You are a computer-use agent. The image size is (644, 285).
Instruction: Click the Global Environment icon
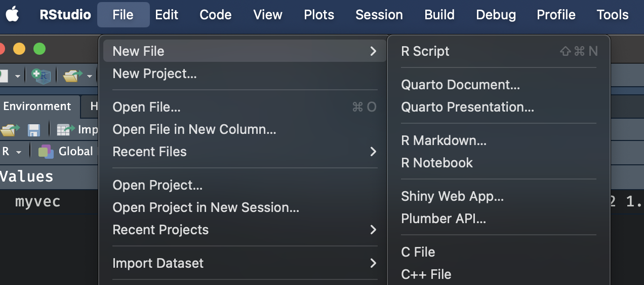pyautogui.click(x=46, y=151)
